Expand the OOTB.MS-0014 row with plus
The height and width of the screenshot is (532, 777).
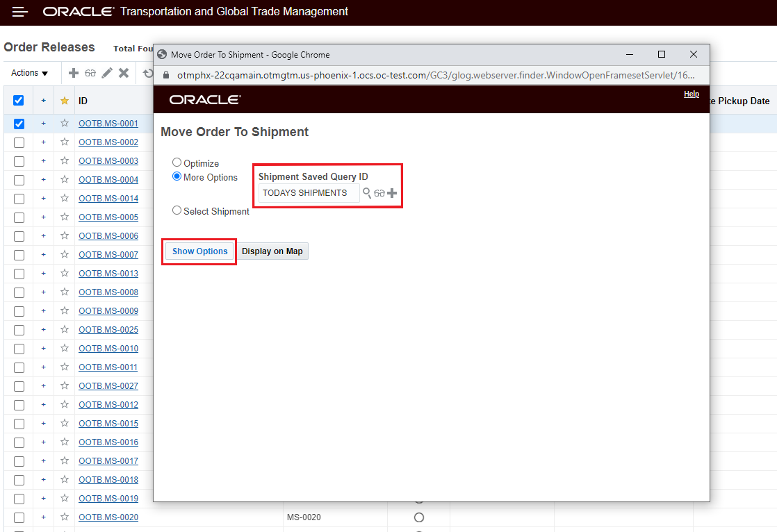tap(44, 198)
